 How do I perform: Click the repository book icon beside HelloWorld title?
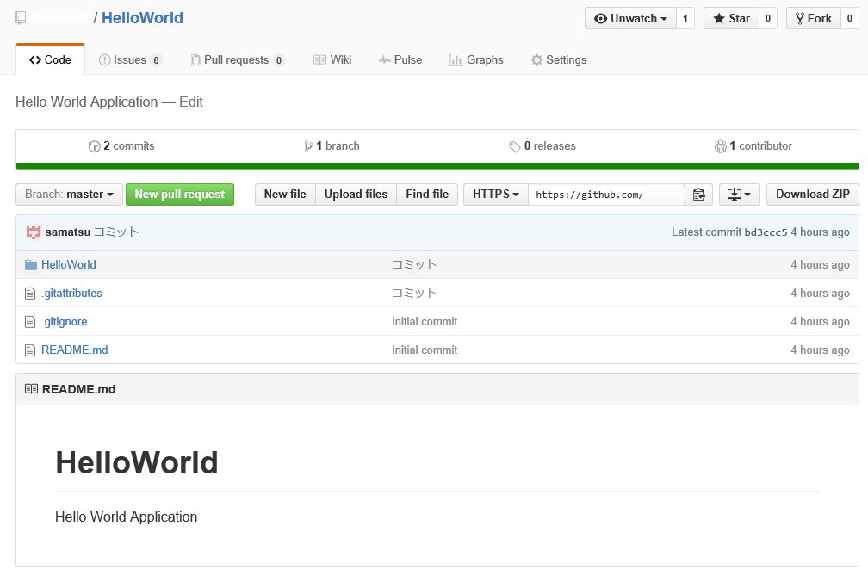click(21, 18)
